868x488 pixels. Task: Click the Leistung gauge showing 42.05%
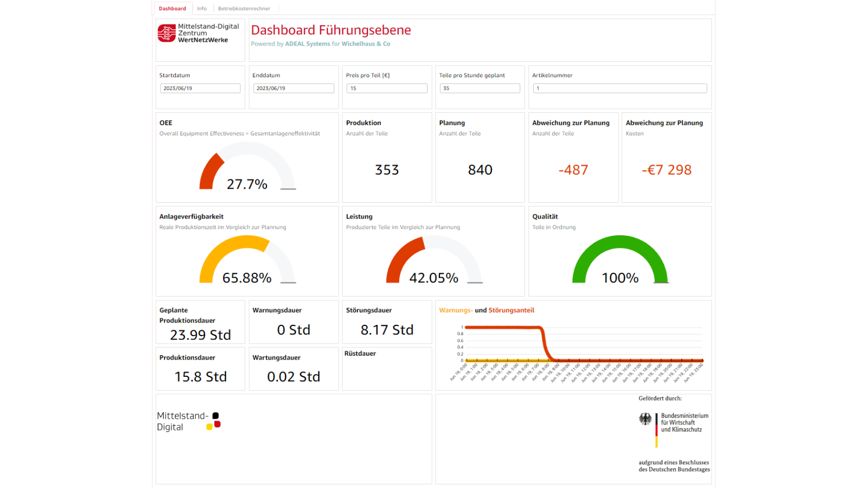point(433,260)
